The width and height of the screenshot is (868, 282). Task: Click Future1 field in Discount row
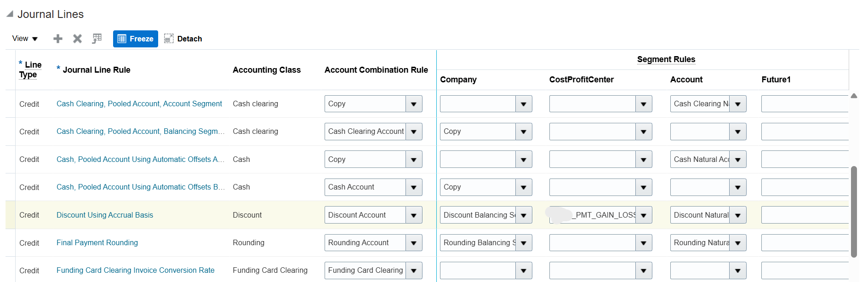click(805, 215)
